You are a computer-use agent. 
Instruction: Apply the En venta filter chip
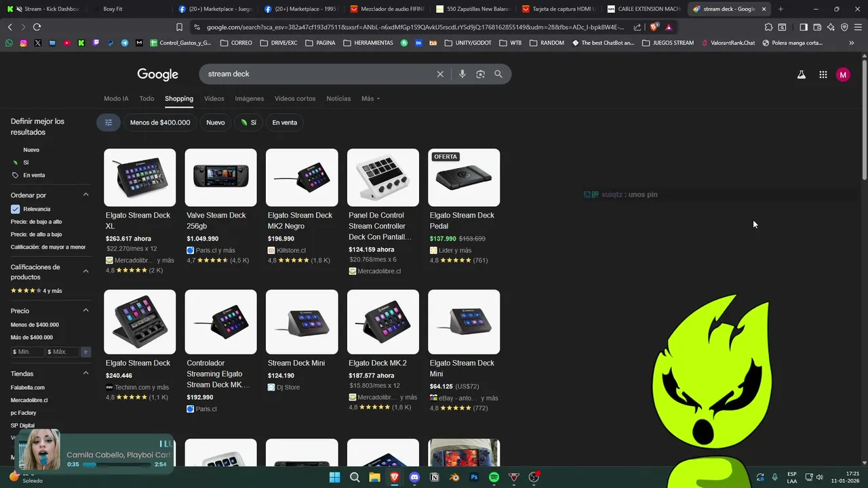tap(285, 123)
